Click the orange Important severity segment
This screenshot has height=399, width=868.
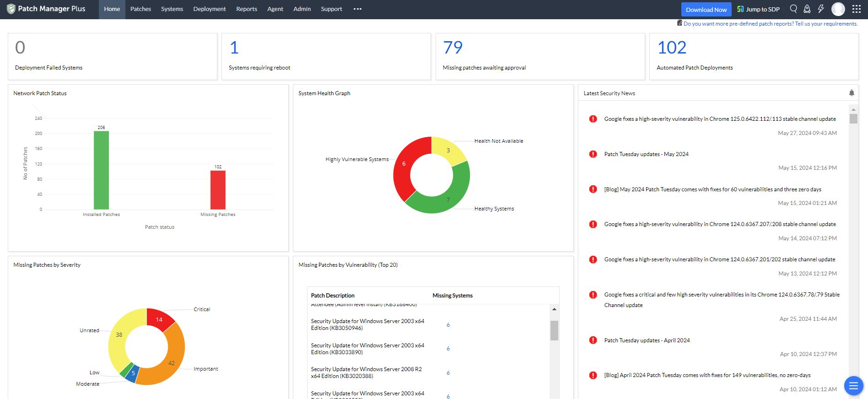172,362
